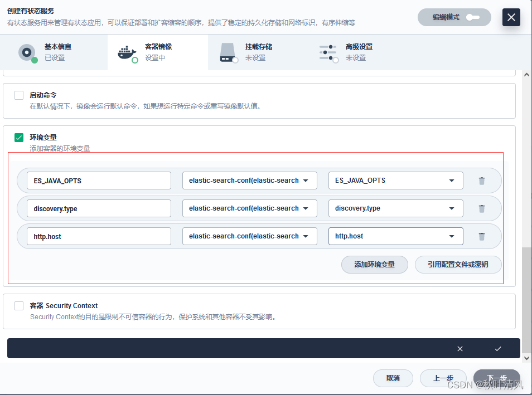Screen dimensions: 532x395
Task: Click inside the ES_JAVA_OPTS name input field
Action: pos(99,180)
